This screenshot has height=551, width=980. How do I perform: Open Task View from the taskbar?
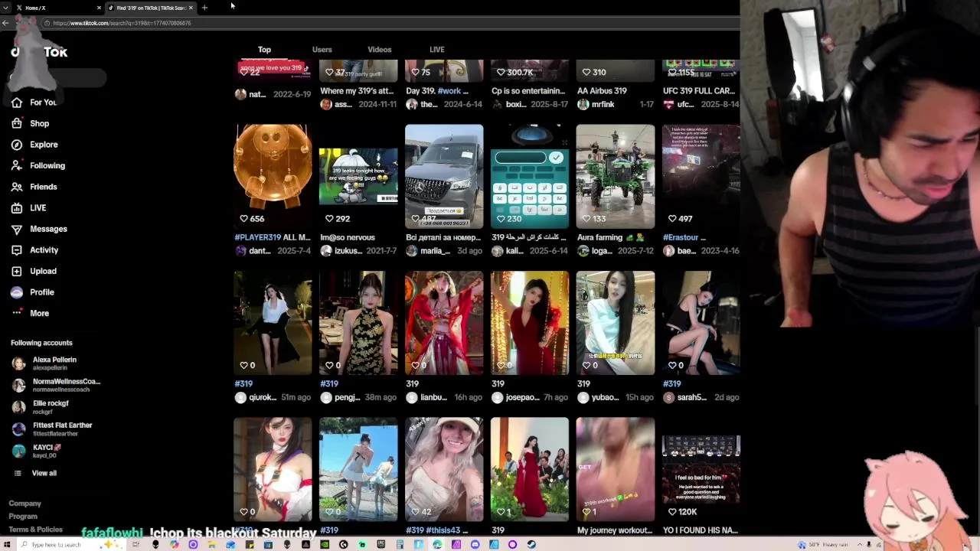(x=136, y=545)
